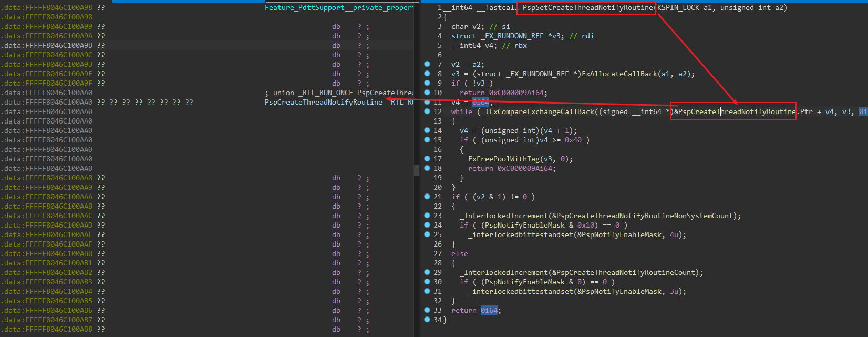The height and width of the screenshot is (337, 868).
Task: Click _interlockedbittestandset call on line 31
Action: pyautogui.click(x=521, y=291)
